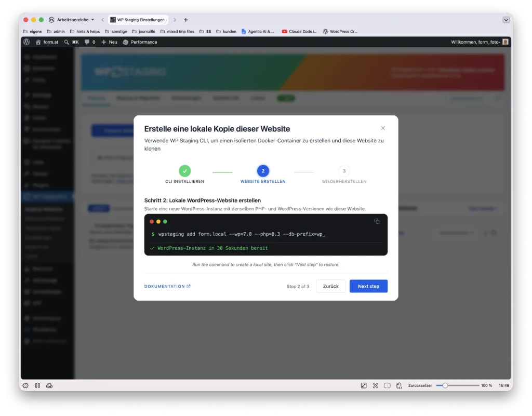Viewport: 532px width, 416px height.
Task: Click the Arbeitsbereiche layers icon
Action: tap(51, 20)
